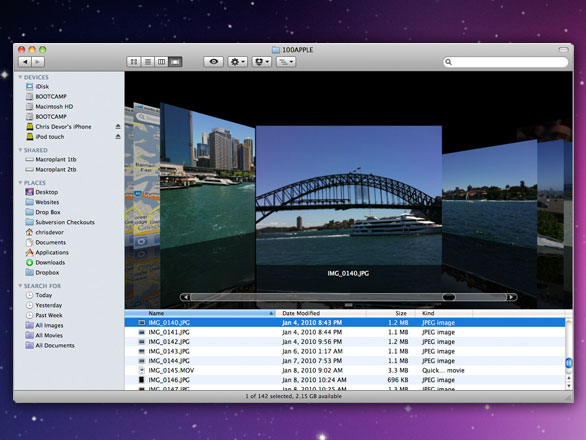The image size is (586, 440).
Task: Select the file IMG_0146.JPG
Action: point(345,380)
